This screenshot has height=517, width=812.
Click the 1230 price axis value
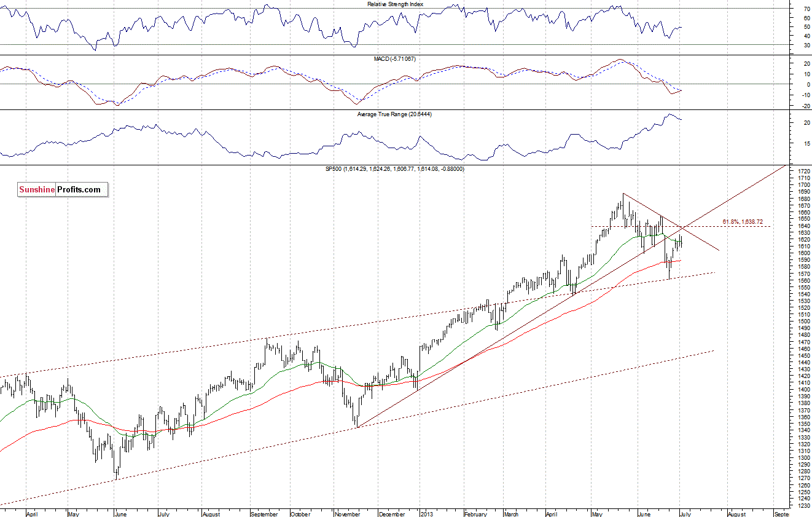(803, 505)
